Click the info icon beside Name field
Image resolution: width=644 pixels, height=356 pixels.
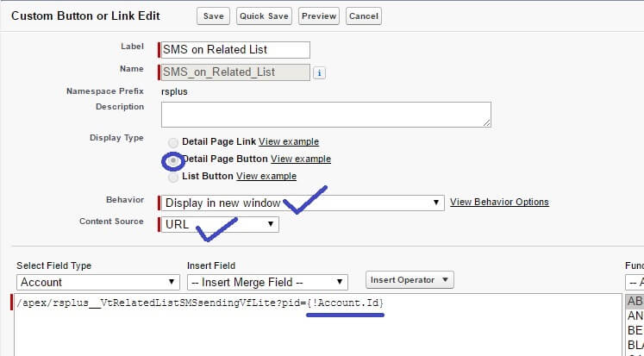[x=320, y=73]
